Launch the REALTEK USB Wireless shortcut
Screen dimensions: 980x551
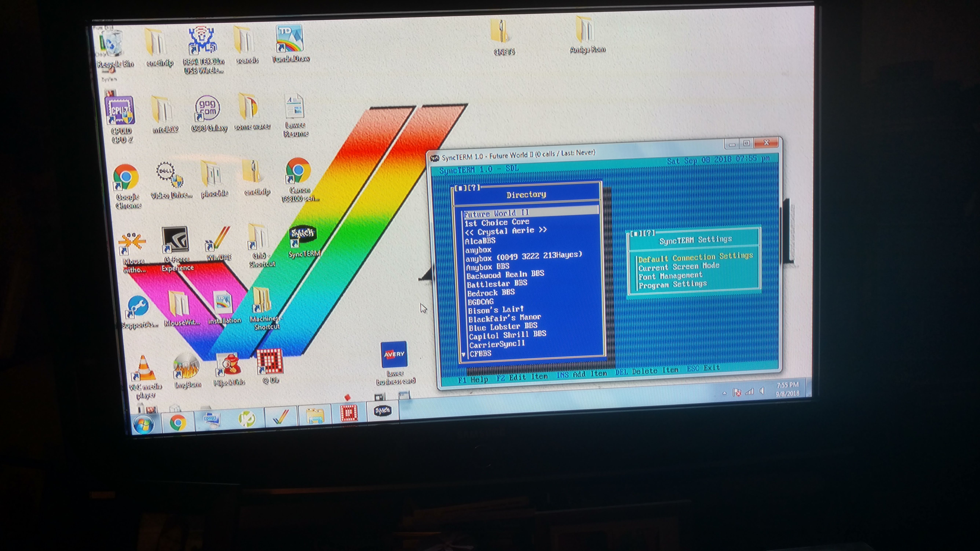tap(203, 49)
